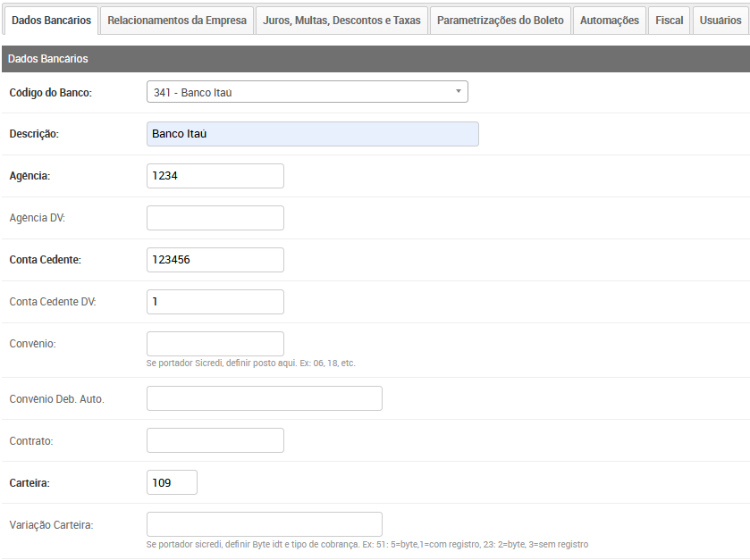This screenshot has width=750, height=560.
Task: Switch to Relacionamentos da Empresa tab
Action: [177, 20]
